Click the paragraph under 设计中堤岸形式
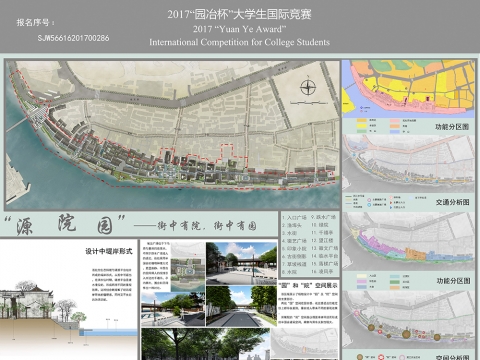480x360 pixels. [112, 284]
